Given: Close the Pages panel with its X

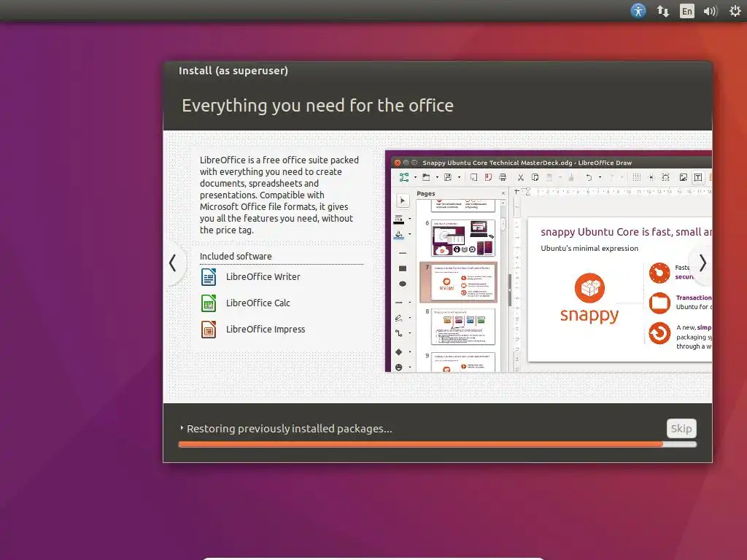Looking at the screenshot, I should tap(503, 193).
